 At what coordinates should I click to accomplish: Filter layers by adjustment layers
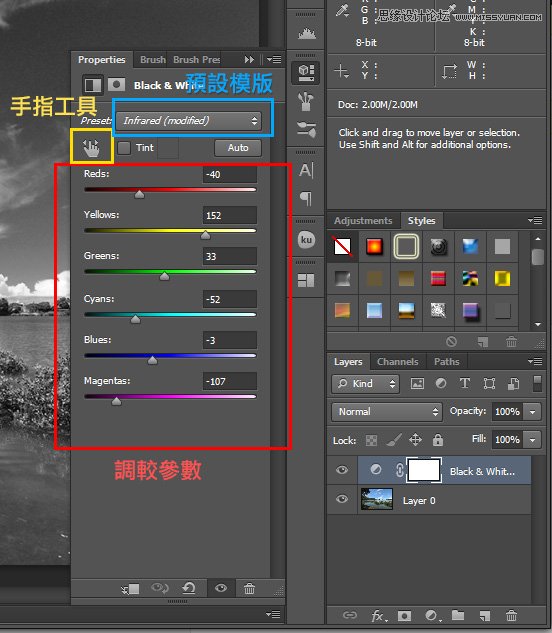click(x=441, y=383)
